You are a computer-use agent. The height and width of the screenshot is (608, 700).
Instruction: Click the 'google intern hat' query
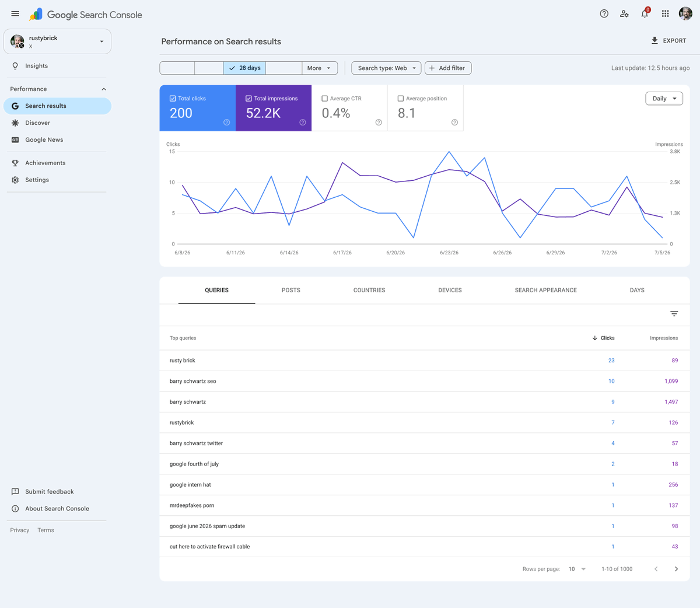190,485
